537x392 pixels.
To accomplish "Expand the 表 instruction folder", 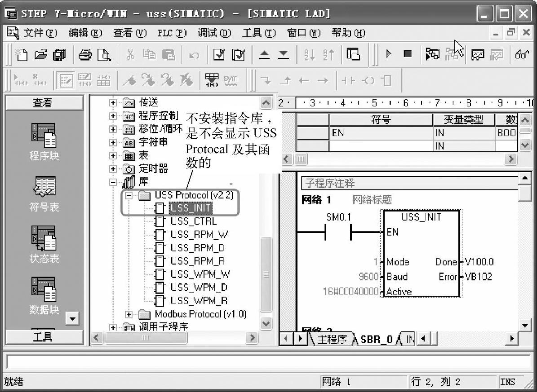I will [x=113, y=156].
